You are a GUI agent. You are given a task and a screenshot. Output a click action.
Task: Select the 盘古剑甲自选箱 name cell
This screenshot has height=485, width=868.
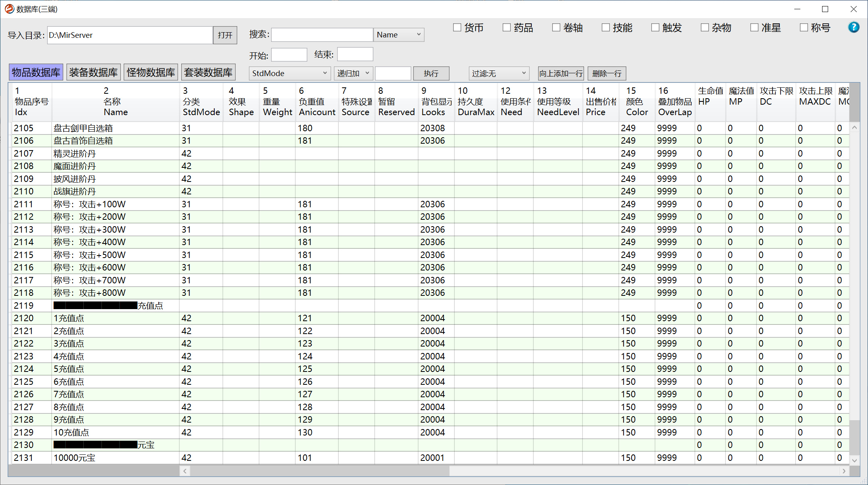pos(116,128)
